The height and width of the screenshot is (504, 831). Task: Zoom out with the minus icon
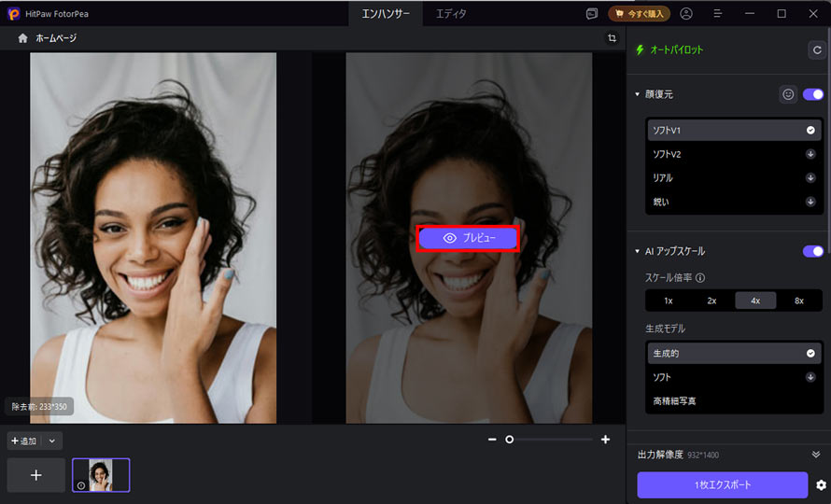click(492, 440)
